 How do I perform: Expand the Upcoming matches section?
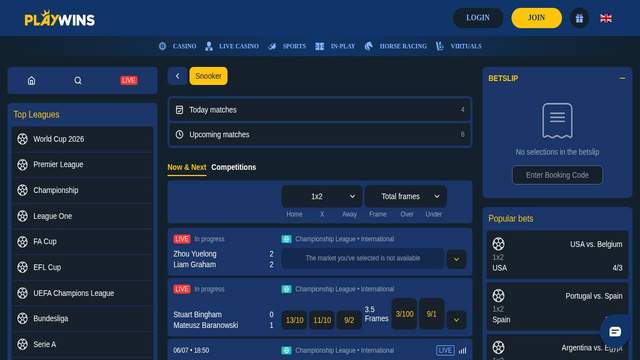(x=320, y=134)
